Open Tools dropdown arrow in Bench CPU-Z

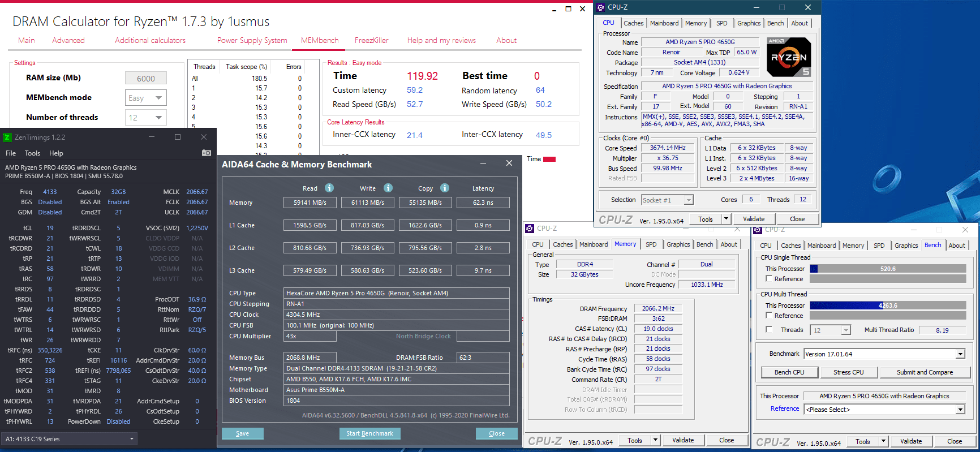[883, 441]
